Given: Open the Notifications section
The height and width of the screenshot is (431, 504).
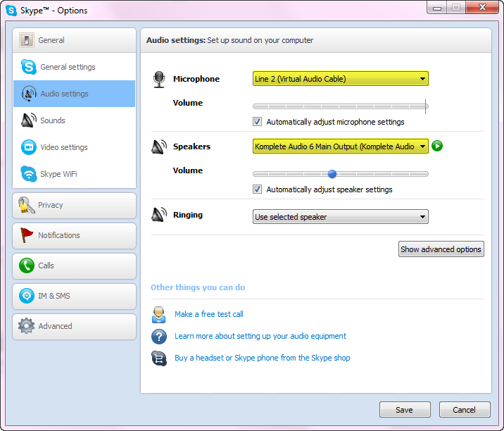Looking at the screenshot, I should [x=74, y=236].
